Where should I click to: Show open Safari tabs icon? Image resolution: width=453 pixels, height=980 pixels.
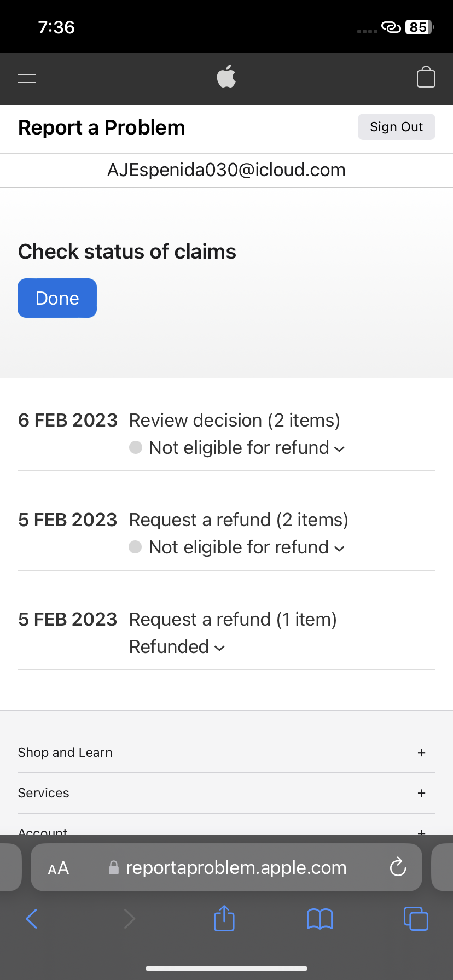click(x=416, y=918)
